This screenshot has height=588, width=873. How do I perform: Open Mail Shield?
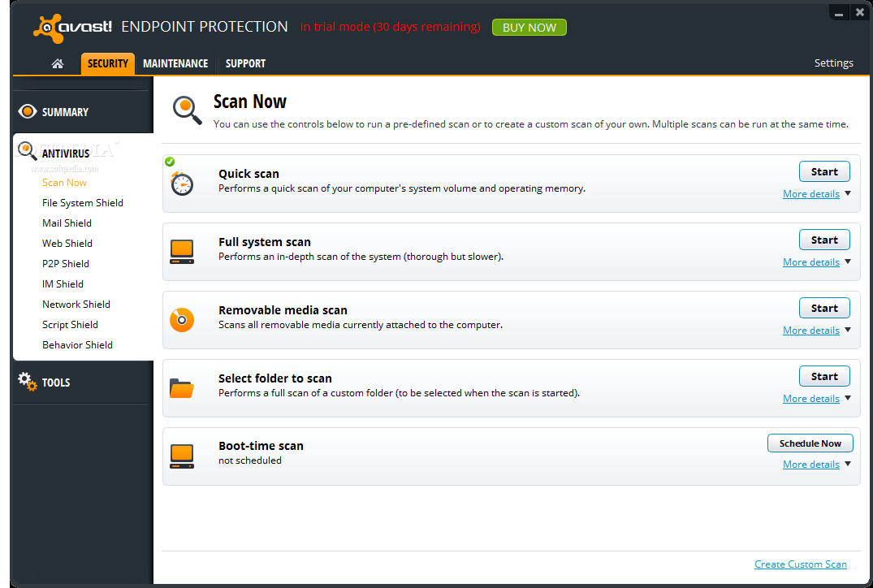point(67,223)
